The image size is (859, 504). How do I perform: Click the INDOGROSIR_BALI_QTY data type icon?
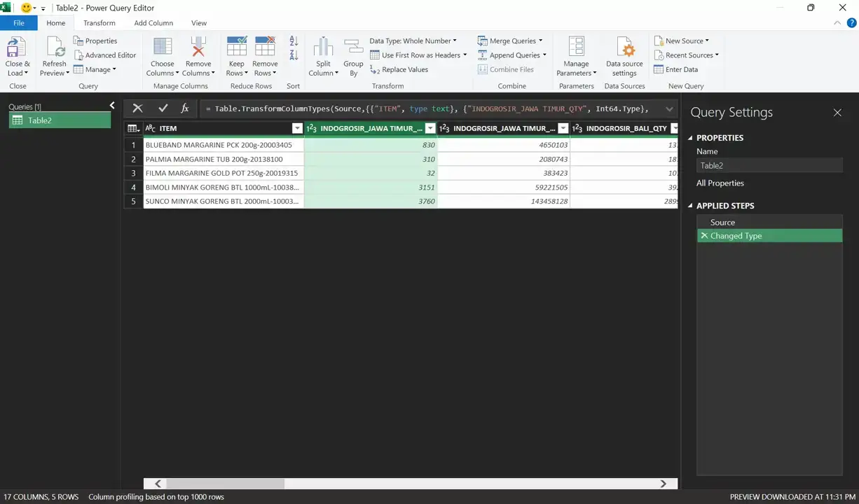[x=577, y=128]
